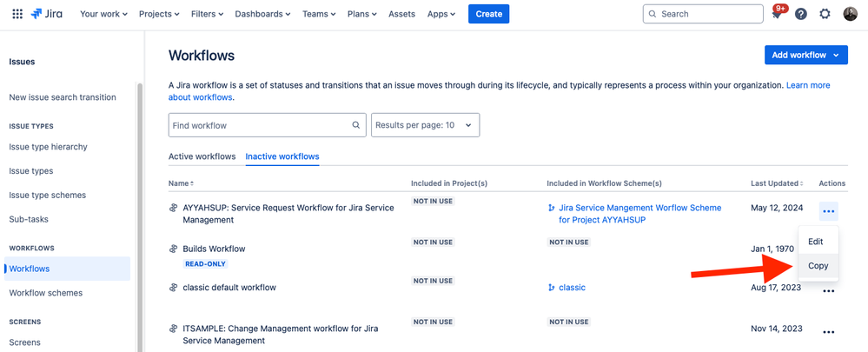Viewport: 868px width, 352px height.
Task: Open the Learn more about workflows link
Action: [x=808, y=85]
